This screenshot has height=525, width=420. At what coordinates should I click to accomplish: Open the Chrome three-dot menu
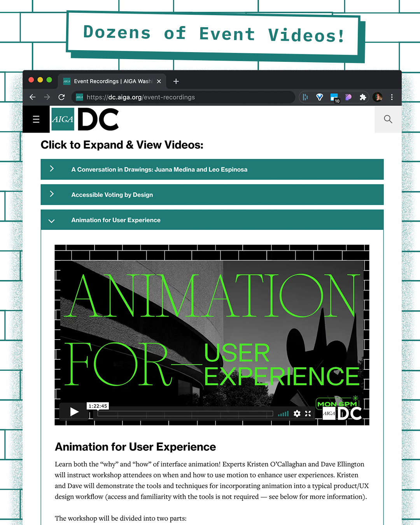(x=392, y=97)
